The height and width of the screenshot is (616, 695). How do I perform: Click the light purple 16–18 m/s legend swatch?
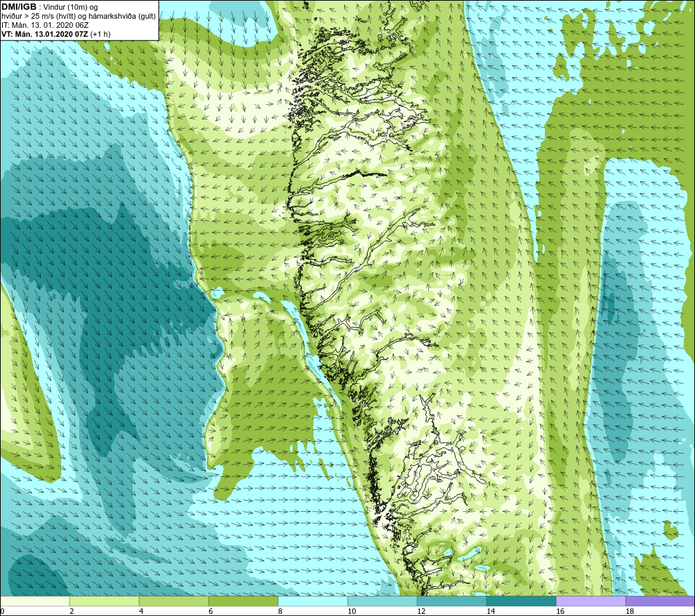(591, 601)
